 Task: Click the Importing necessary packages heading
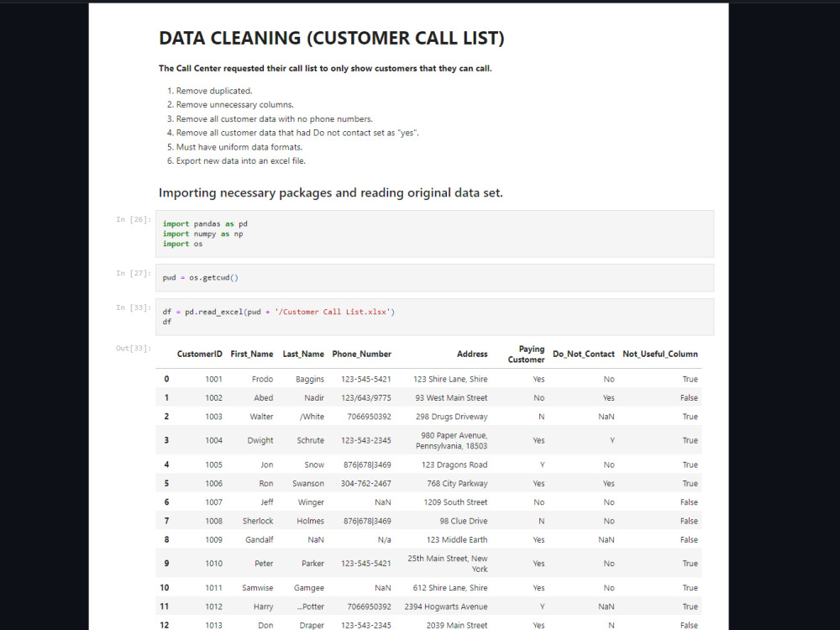(330, 192)
